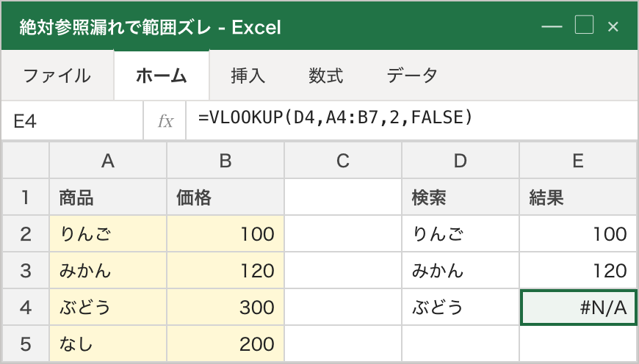The image size is (639, 364).
Task: Select りんご cell in column A
Action: click(x=108, y=233)
